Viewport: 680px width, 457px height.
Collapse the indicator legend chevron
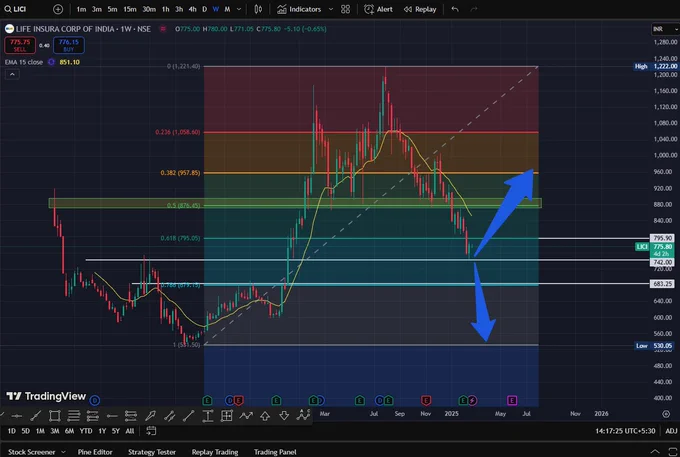pos(12,75)
